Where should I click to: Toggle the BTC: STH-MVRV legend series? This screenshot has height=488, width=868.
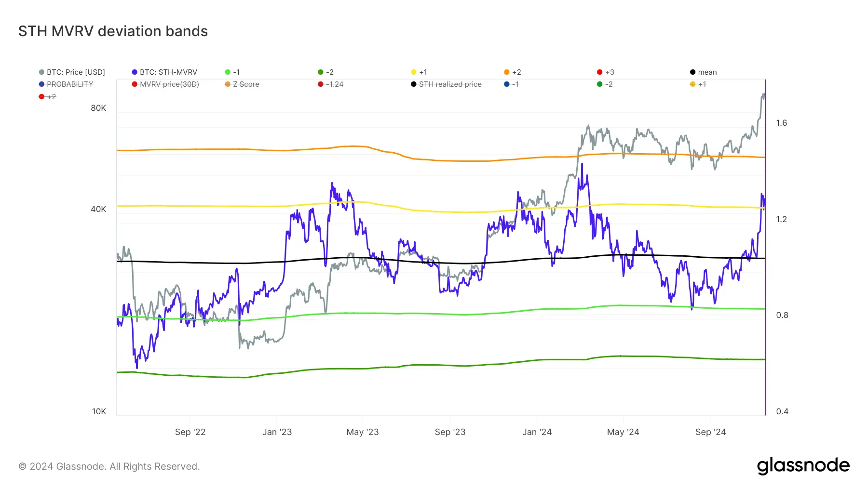pos(164,72)
